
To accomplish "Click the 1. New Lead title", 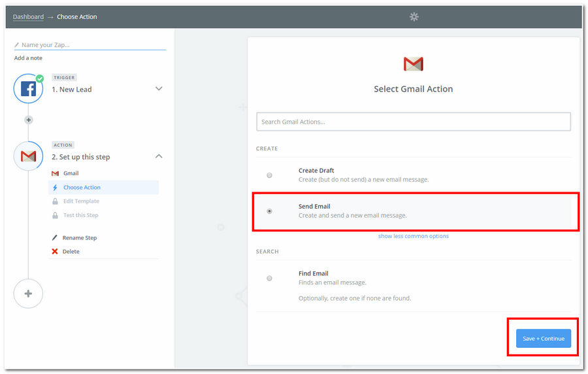I will [72, 90].
